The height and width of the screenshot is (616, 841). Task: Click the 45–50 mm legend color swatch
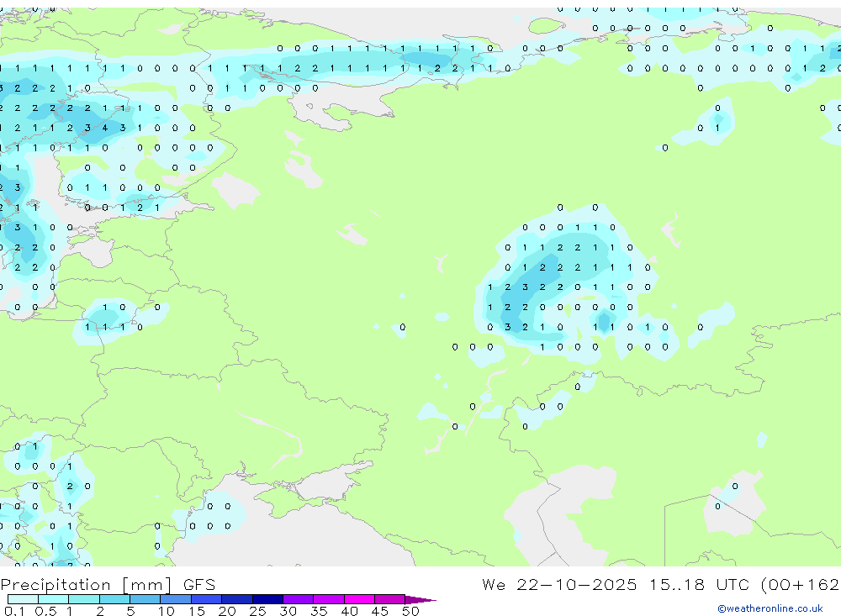[390, 599]
